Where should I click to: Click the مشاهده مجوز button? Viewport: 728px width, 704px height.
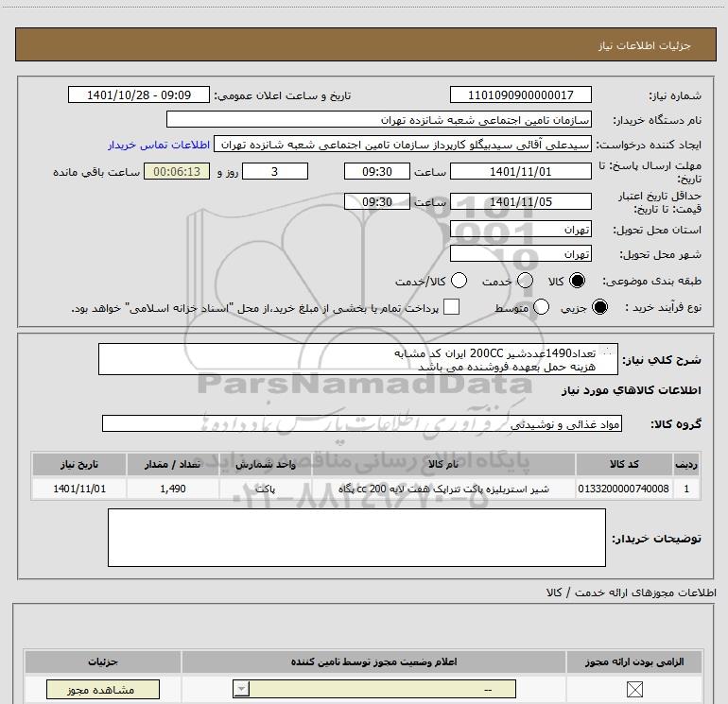click(x=103, y=690)
